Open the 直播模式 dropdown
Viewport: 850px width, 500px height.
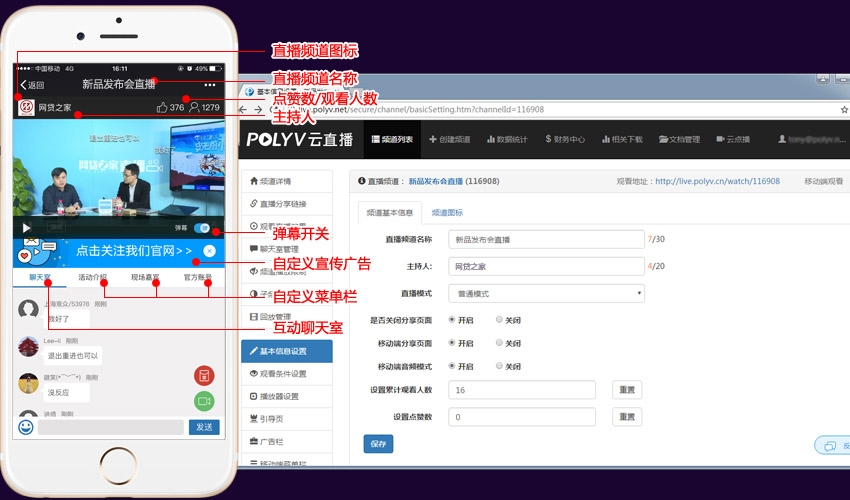point(546,293)
